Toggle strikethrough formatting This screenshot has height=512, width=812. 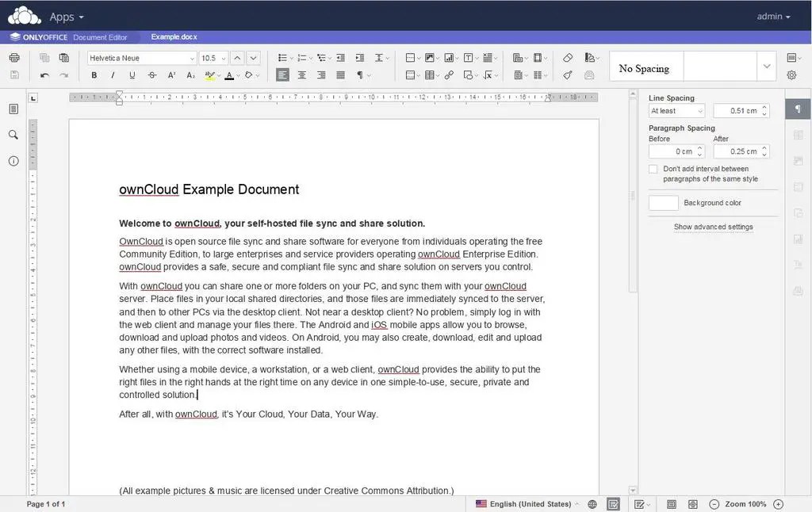click(151, 75)
